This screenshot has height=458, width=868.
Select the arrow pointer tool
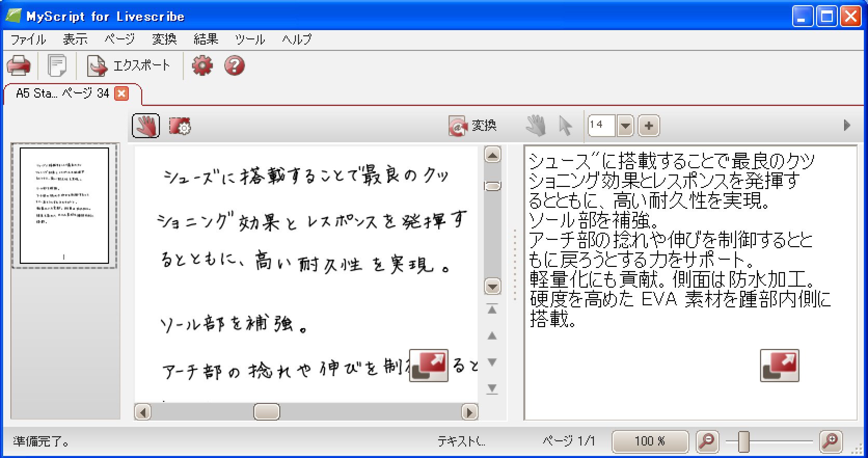click(565, 126)
